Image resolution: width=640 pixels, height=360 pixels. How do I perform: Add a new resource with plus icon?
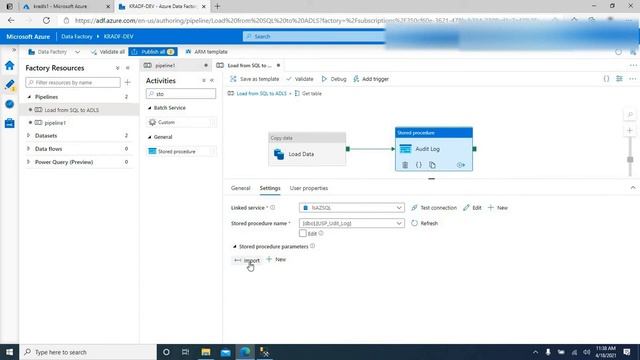click(x=128, y=82)
